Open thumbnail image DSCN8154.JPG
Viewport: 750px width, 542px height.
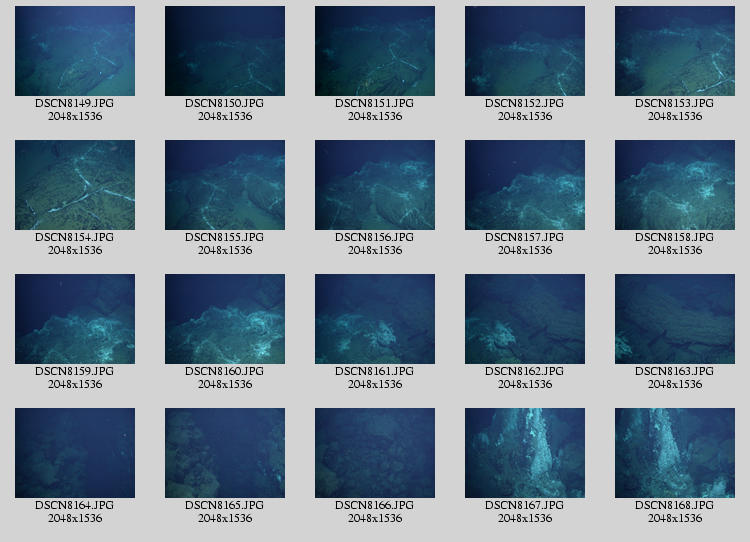(x=75, y=185)
